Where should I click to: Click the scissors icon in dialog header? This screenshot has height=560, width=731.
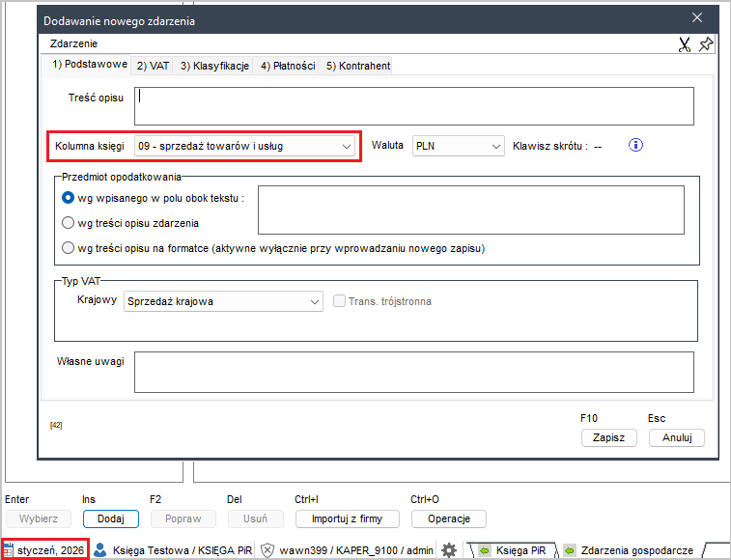click(x=685, y=44)
